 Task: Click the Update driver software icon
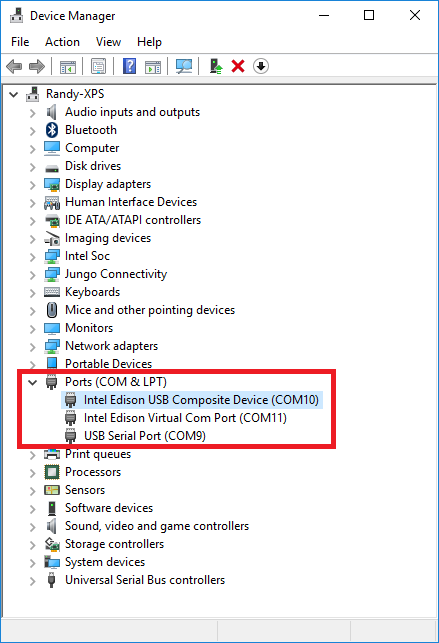216,66
